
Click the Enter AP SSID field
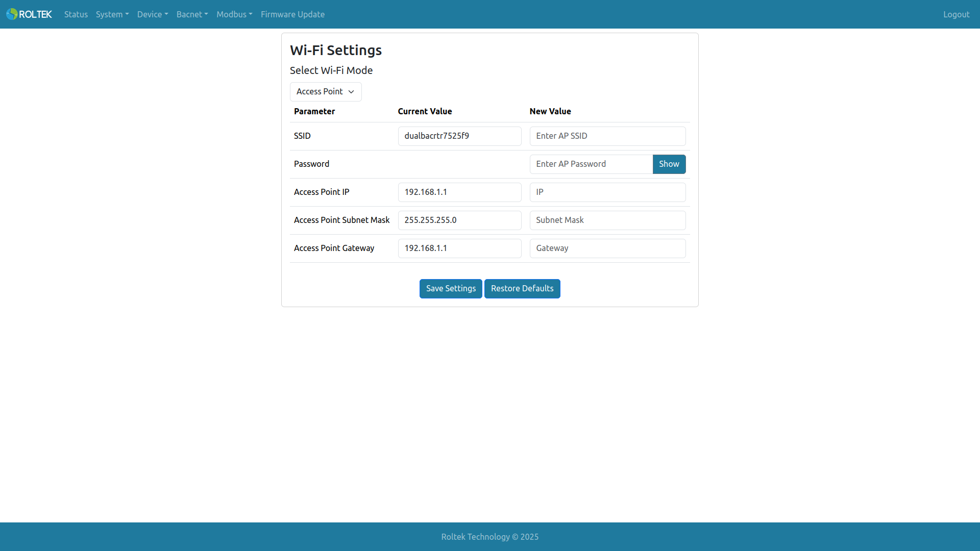[x=607, y=136]
